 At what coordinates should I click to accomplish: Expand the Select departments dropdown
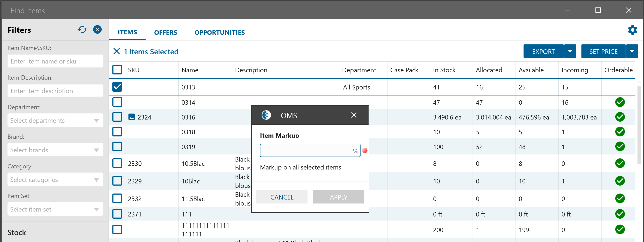point(55,121)
